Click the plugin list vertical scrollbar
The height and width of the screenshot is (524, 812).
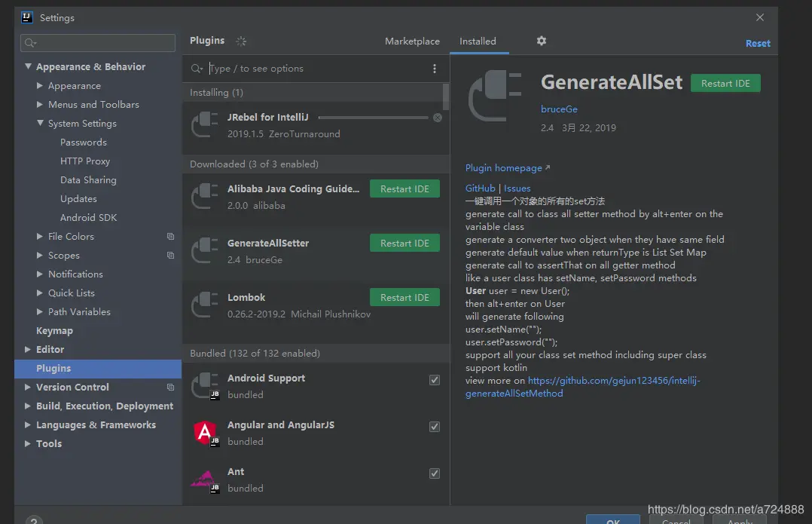pos(446,97)
